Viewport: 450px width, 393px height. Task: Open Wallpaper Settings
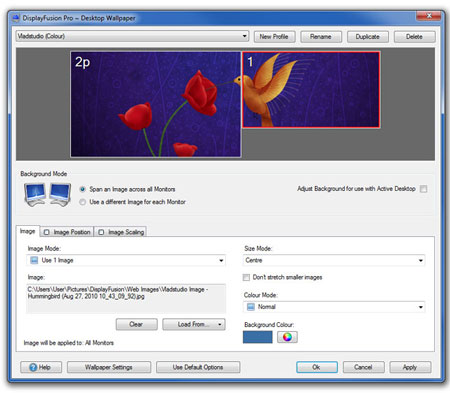click(109, 367)
